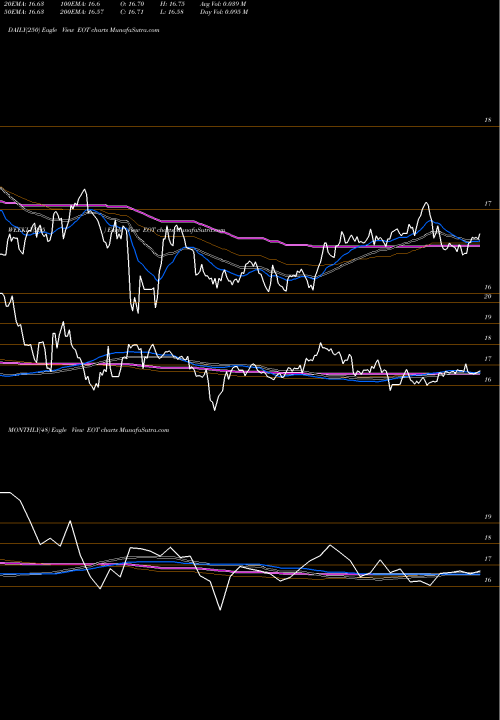Image resolution: width=500 pixels, height=720 pixels.
Task: Select the Low price value L: 16.58
Action: tap(172, 12)
